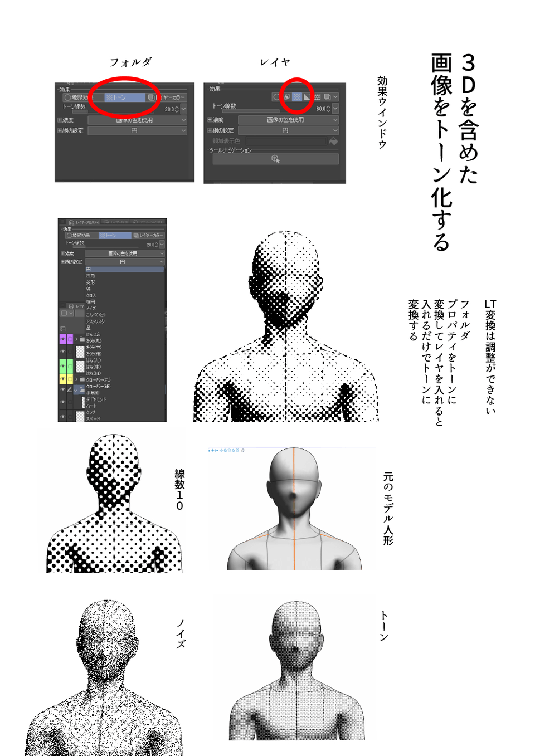Open 画像の色を使用 dropdown in folder effect panel
This screenshot has width=535, height=756.
(138, 120)
